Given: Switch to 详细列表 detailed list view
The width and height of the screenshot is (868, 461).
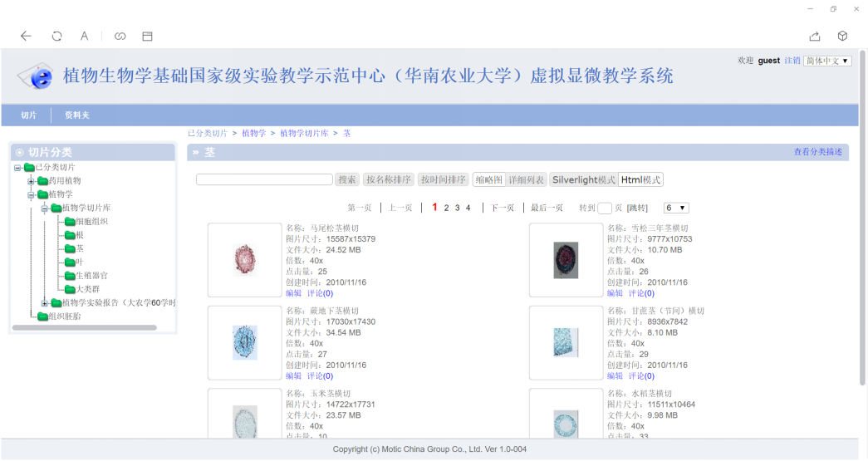Looking at the screenshot, I should 527,179.
